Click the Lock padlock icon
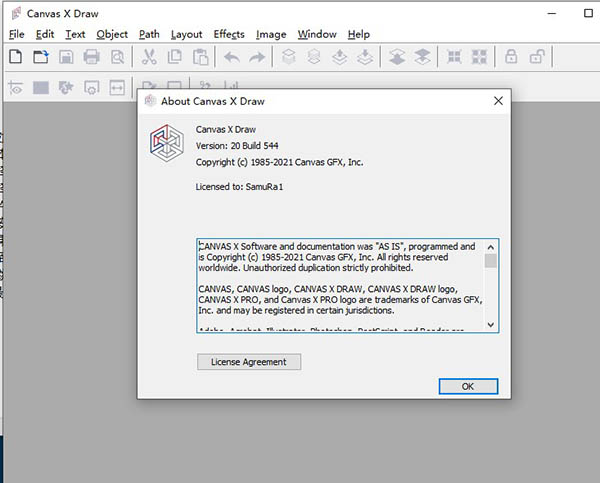The width and height of the screenshot is (600, 483). pyautogui.click(x=511, y=56)
